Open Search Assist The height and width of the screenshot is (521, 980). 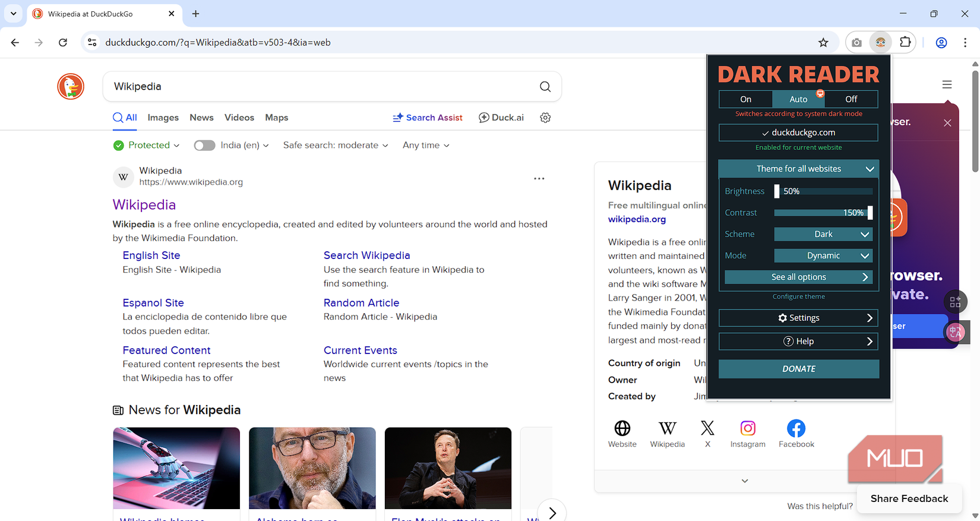click(x=428, y=118)
